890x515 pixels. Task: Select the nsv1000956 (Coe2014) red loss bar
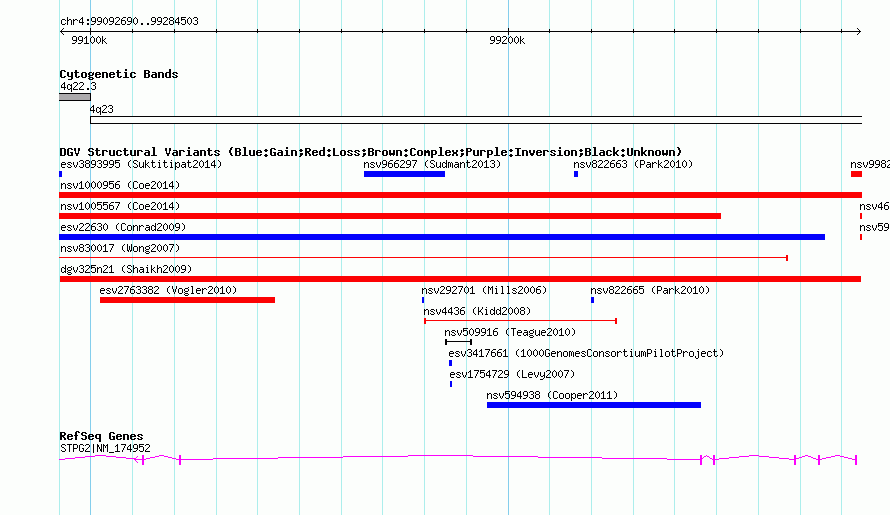click(460, 195)
